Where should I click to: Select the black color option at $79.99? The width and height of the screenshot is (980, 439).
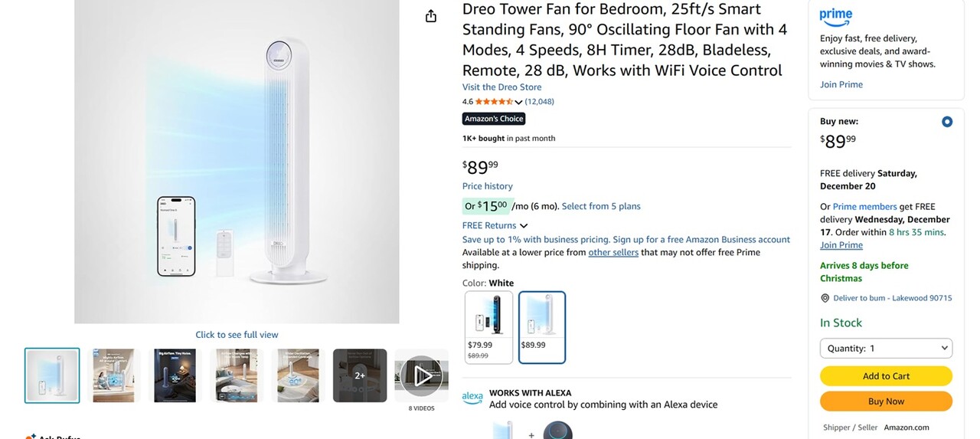pos(488,327)
